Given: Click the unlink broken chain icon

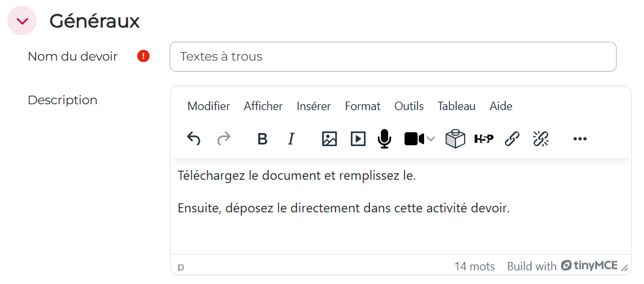Looking at the screenshot, I should (541, 139).
